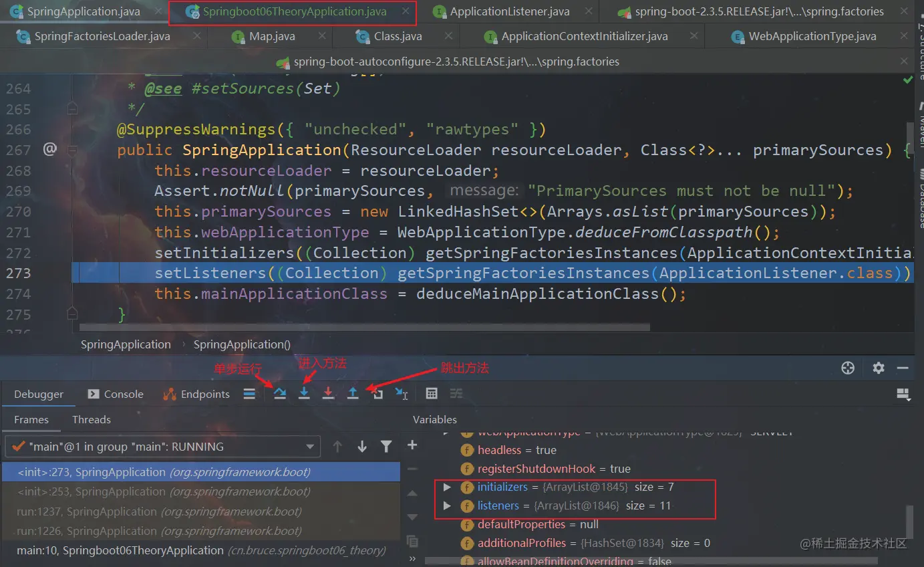Close the ApplicationContextInitializer.java tab
Screen dimensions: 924x567
click(x=695, y=37)
